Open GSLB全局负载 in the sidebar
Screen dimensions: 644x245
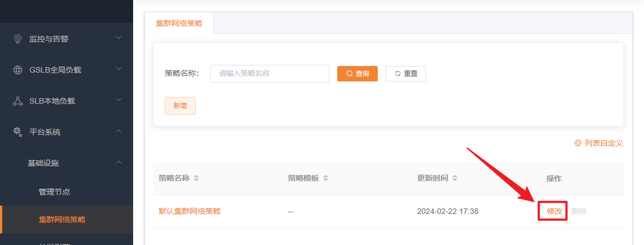[67, 70]
